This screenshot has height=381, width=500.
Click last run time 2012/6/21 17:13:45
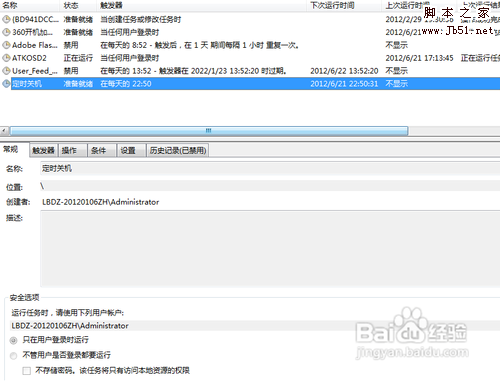419,58
